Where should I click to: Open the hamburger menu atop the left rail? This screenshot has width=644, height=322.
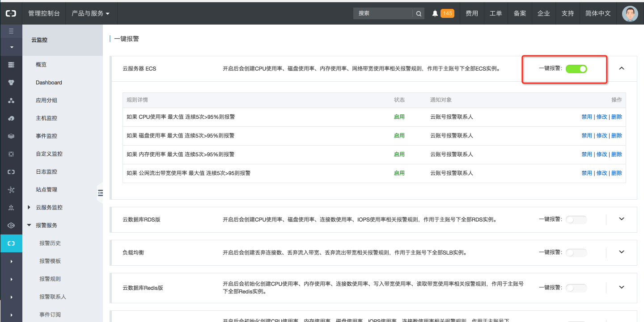pyautogui.click(x=11, y=31)
